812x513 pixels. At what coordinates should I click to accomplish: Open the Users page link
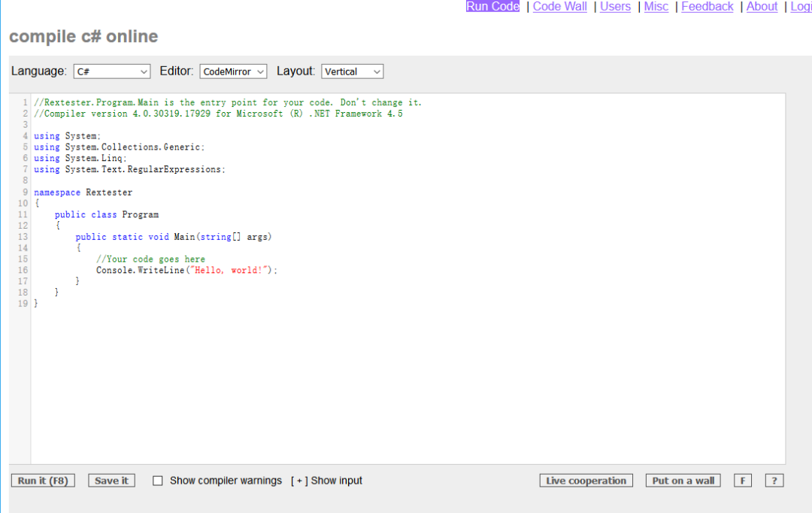pyautogui.click(x=615, y=7)
